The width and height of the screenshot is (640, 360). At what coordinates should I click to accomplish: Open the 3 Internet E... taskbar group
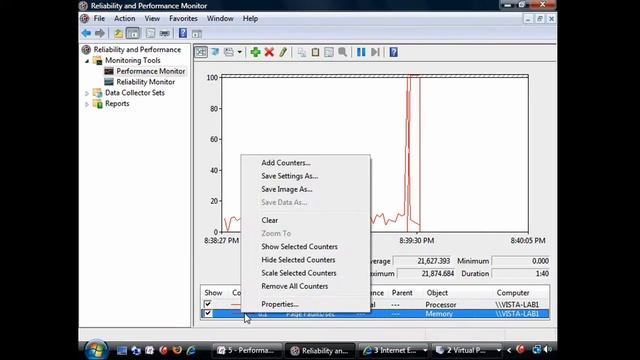[x=394, y=350]
